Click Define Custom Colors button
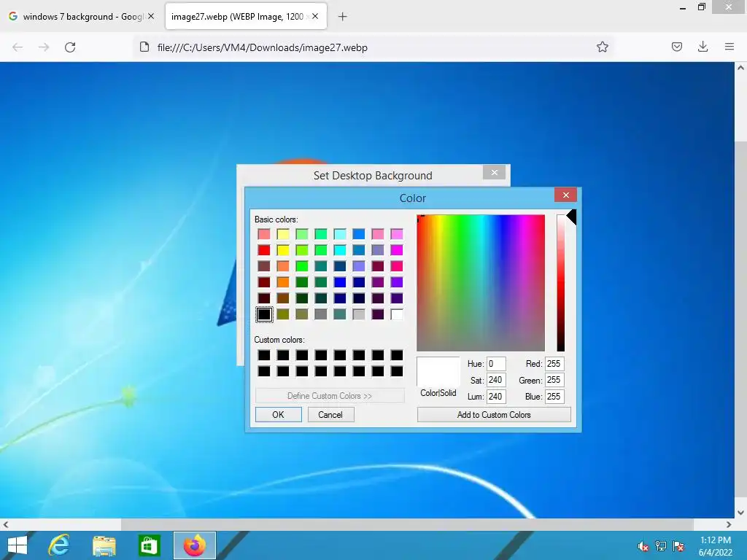The width and height of the screenshot is (747, 560). [x=330, y=396]
